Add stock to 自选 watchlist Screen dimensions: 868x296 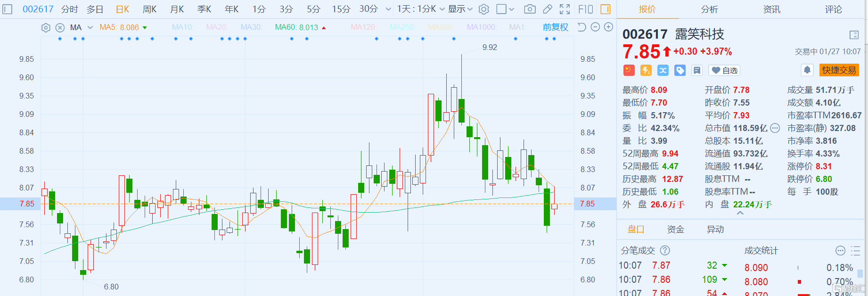pyautogui.click(x=725, y=70)
